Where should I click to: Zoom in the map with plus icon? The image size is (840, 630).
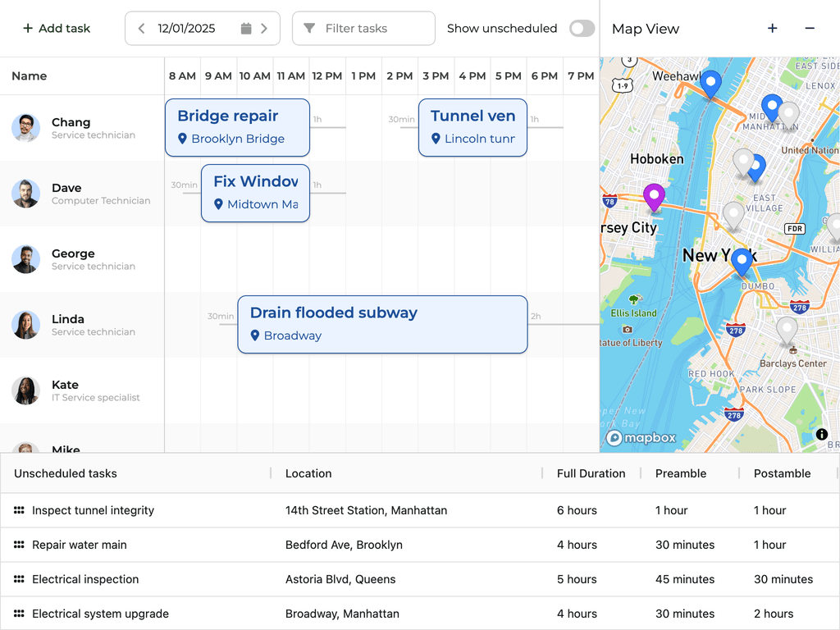click(x=772, y=29)
